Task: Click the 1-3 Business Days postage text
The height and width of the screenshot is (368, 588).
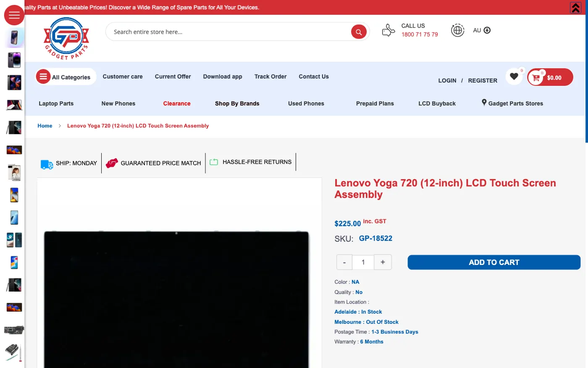Action: point(395,332)
